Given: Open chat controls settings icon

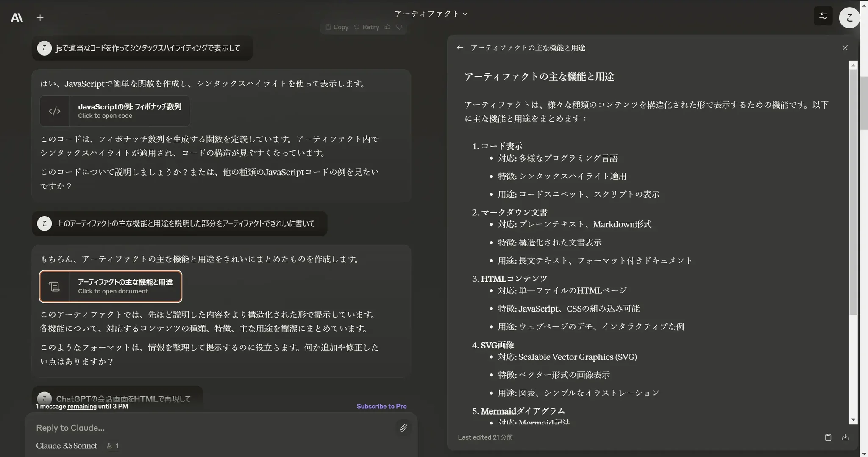Looking at the screenshot, I should (823, 16).
